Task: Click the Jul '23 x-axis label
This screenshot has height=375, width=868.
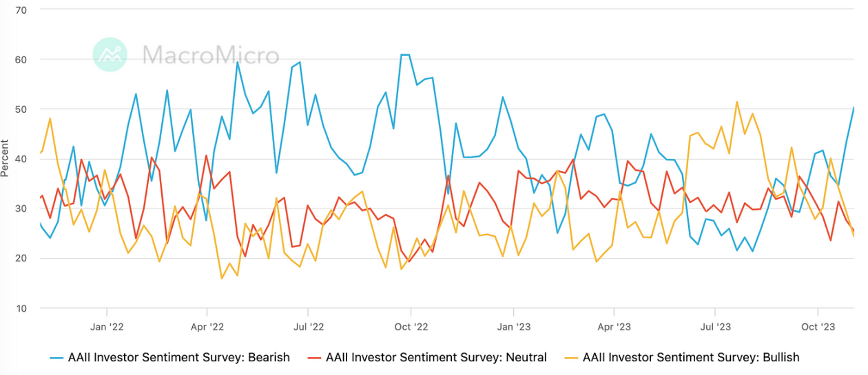Action: coord(715,327)
